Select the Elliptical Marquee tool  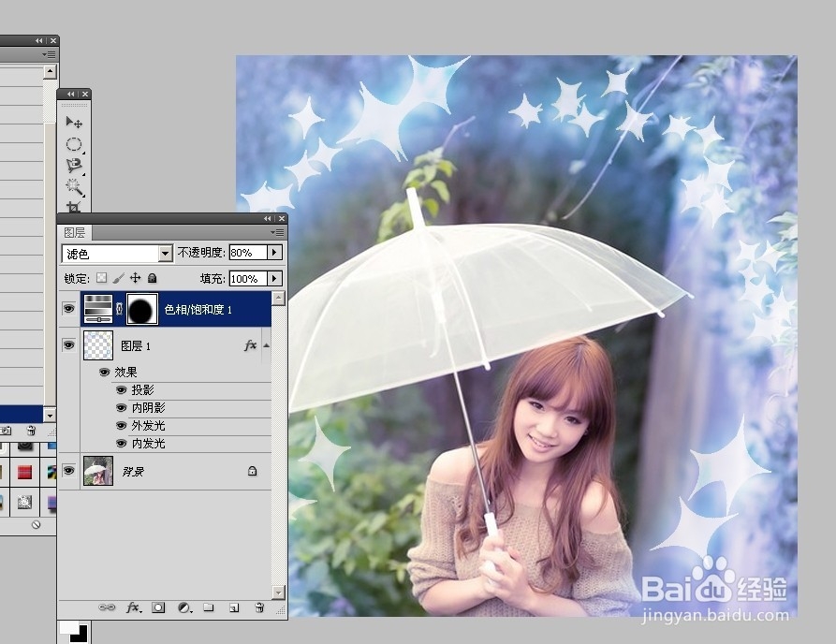74,144
